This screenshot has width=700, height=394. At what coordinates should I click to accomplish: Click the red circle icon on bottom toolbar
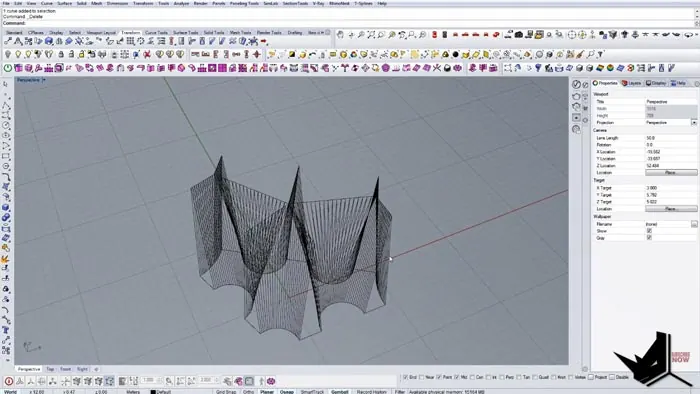click(8, 381)
